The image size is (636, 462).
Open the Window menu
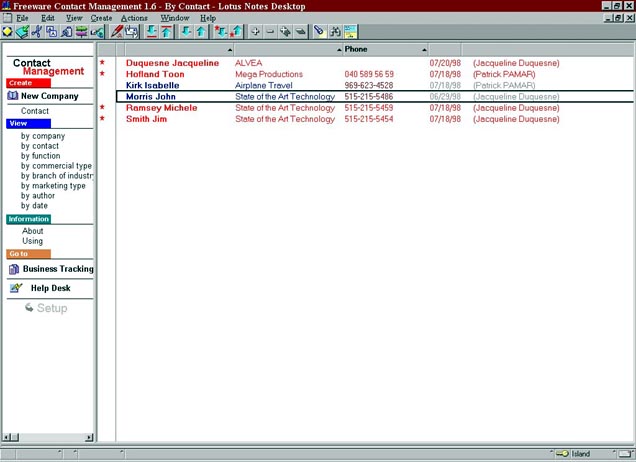(x=175, y=18)
